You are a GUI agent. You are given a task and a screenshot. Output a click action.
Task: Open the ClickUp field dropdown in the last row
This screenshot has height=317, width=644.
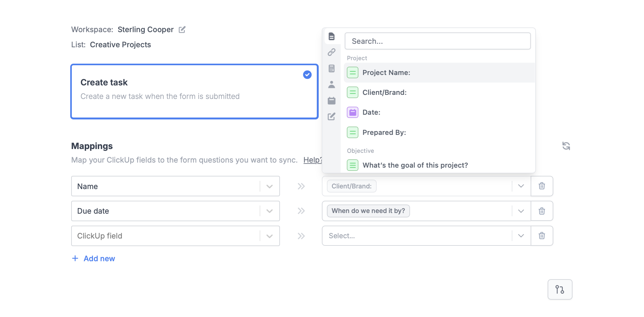269,236
